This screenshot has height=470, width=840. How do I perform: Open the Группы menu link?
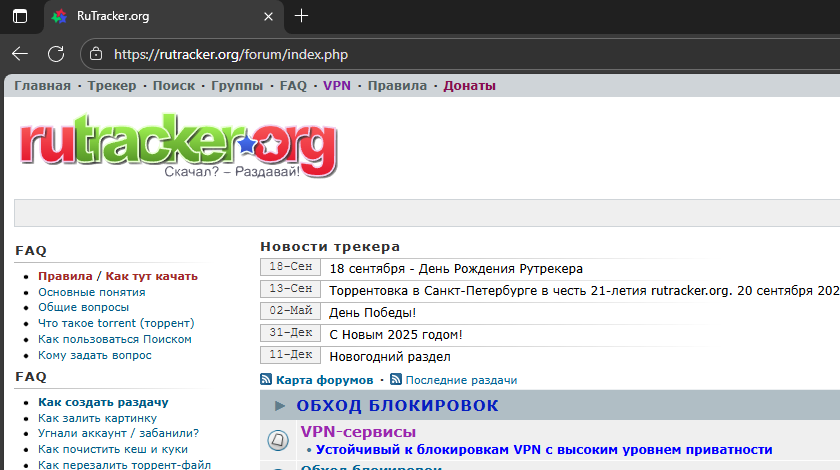pos(237,86)
